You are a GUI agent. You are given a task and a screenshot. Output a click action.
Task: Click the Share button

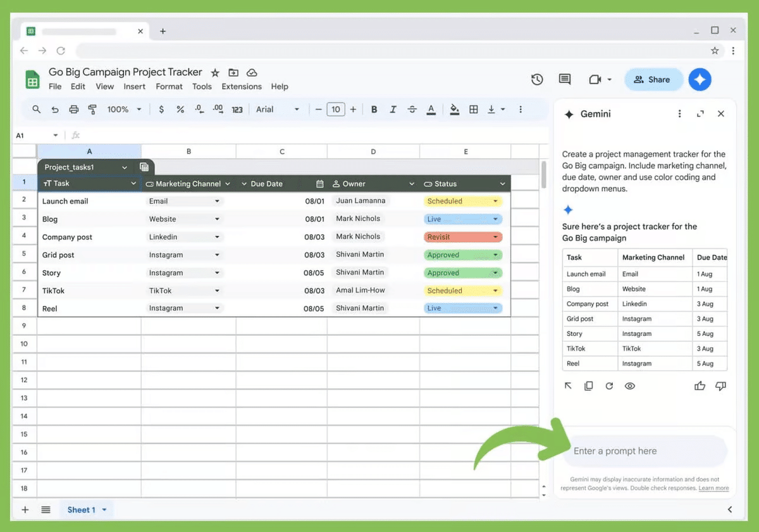point(653,80)
